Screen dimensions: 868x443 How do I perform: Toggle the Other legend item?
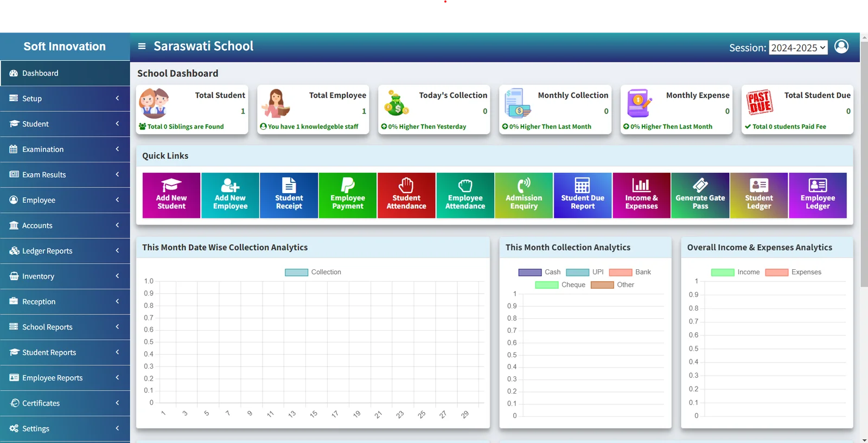point(612,285)
